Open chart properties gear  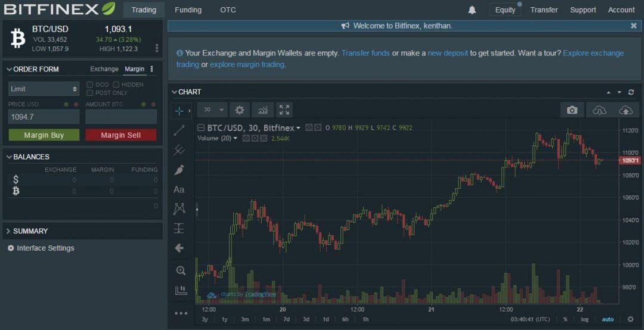[x=240, y=110]
